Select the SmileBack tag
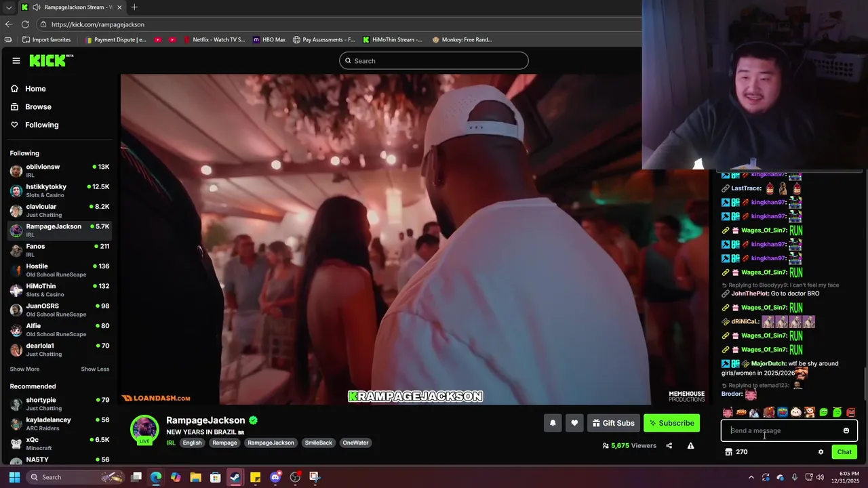Screen dimensions: 868x488 tap(318, 443)
